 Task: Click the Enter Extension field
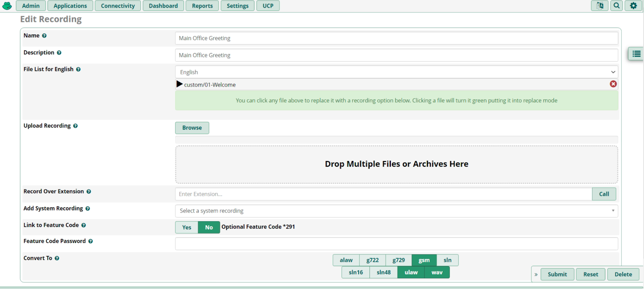tap(384, 194)
